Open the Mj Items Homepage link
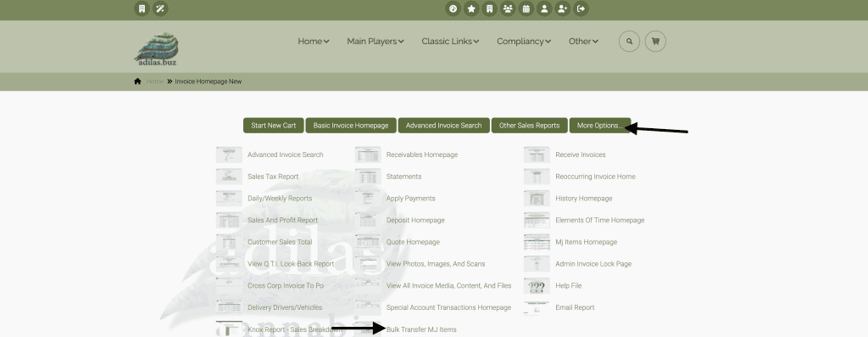 [x=586, y=242]
